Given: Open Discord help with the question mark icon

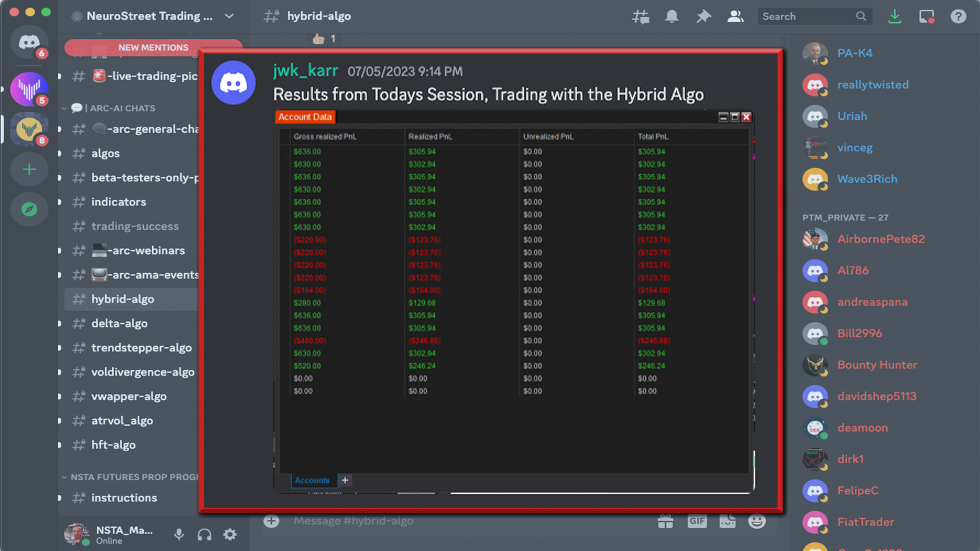Looking at the screenshot, I should (959, 16).
